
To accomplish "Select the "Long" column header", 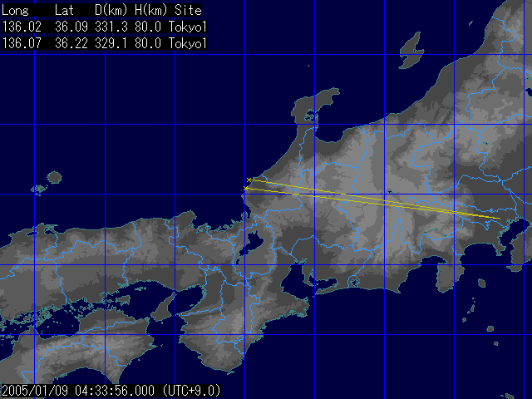I will pyautogui.click(x=17, y=10).
